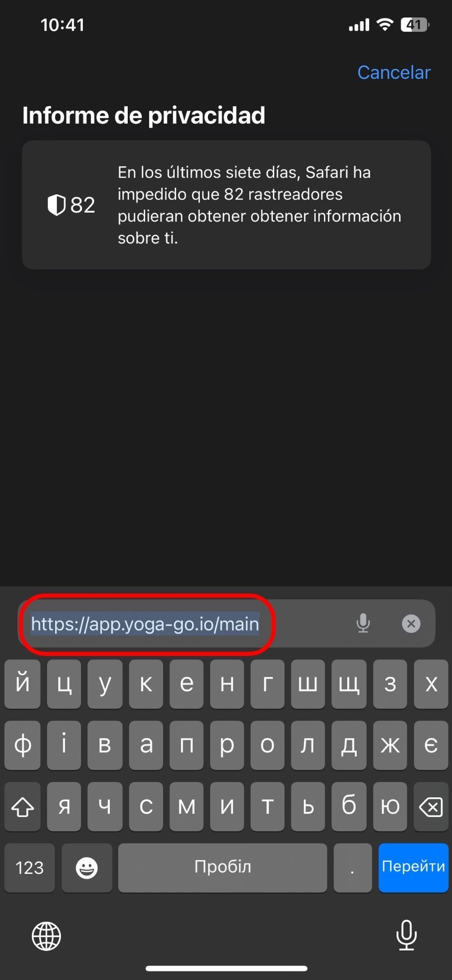Switch to the 123 numeric keyboard

pos(30,868)
